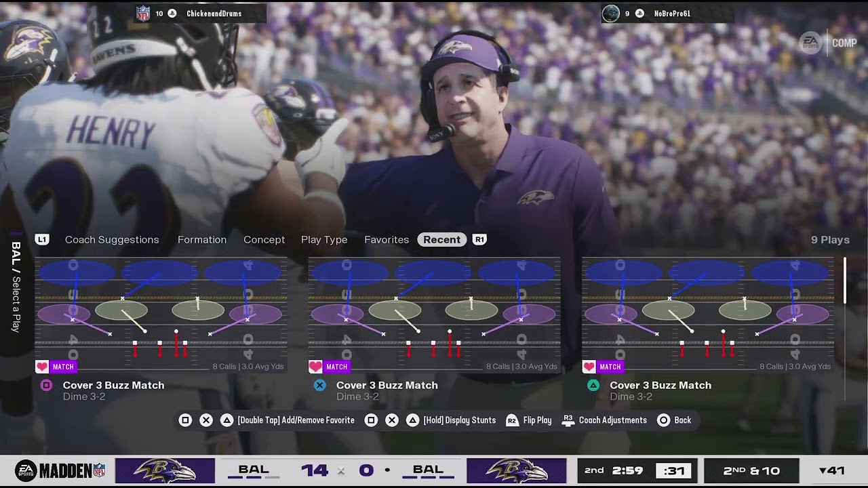
Task: Click the right Ravens logo in the scoreboard
Action: [x=516, y=470]
